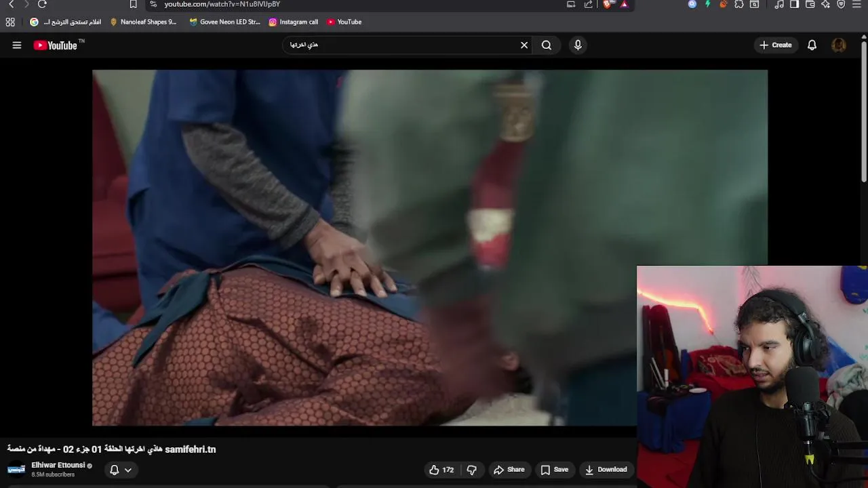Open the Google bookmark with Arabic title
The height and width of the screenshot is (488, 868).
point(65,22)
